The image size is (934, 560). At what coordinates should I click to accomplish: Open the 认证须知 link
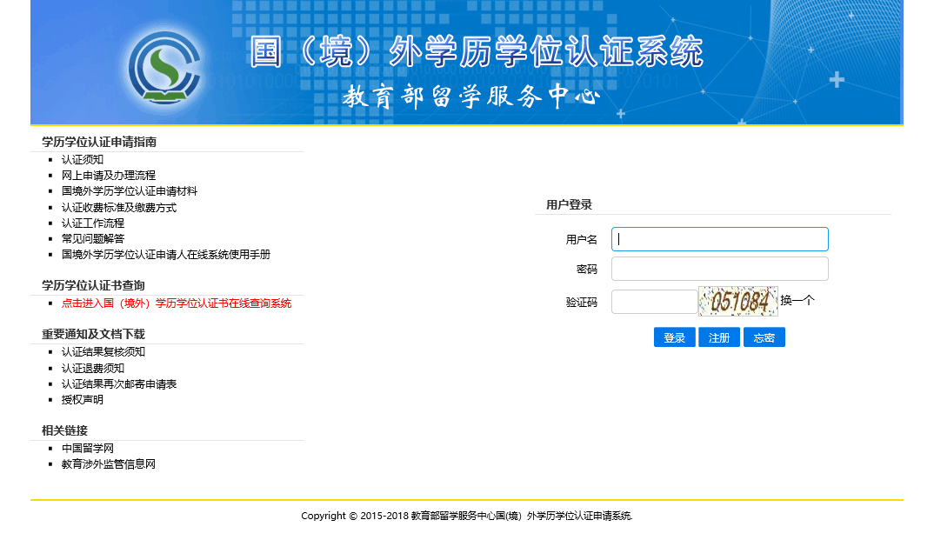pyautogui.click(x=83, y=160)
